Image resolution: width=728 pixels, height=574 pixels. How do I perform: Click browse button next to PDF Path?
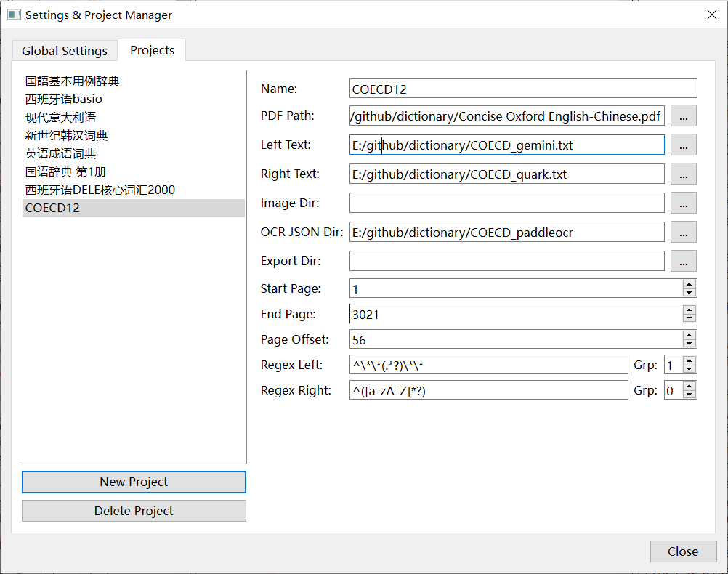tap(683, 116)
